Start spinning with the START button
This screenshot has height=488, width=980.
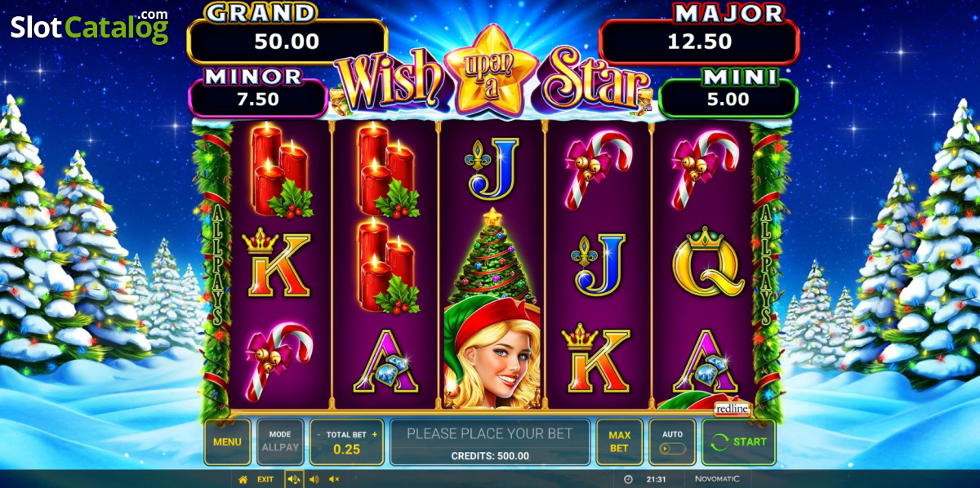click(738, 441)
